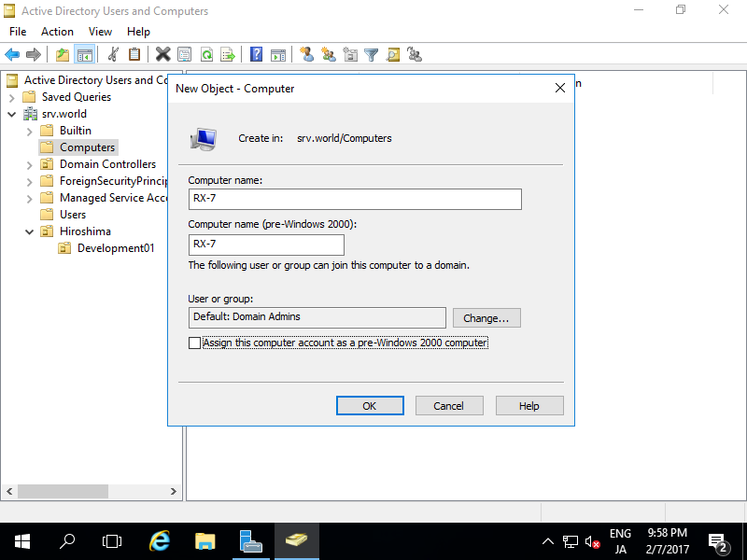Collapse the Hiroshima organizational unit
The width and height of the screenshot is (747, 560).
(30, 231)
